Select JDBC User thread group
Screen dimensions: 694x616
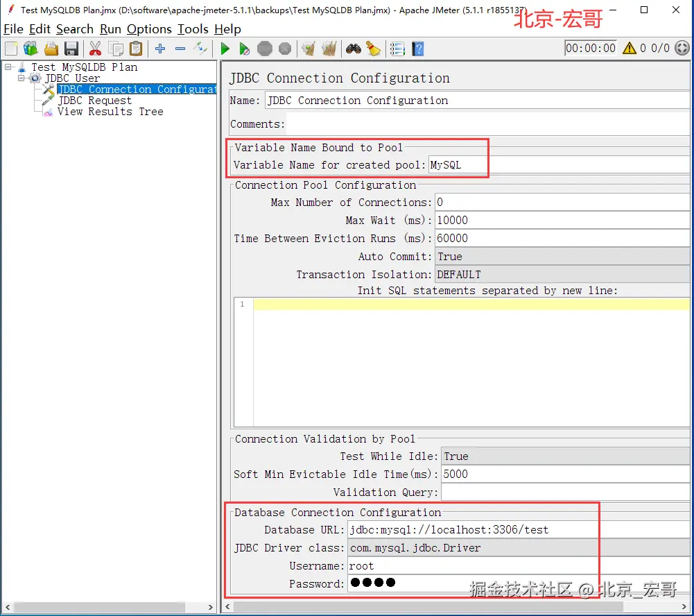click(72, 78)
